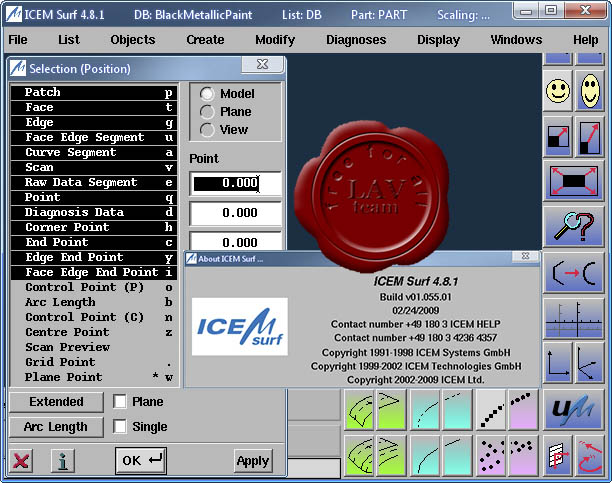The width and height of the screenshot is (612, 483).
Task: Open the Modify menu
Action: (275, 39)
